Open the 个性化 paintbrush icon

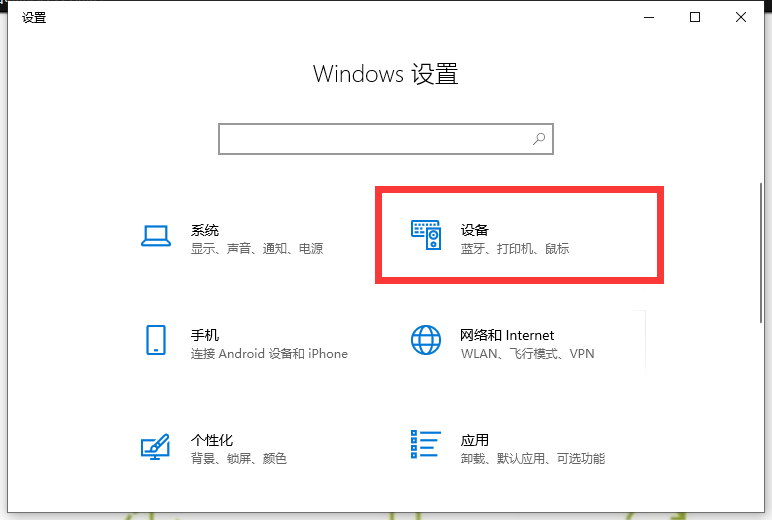click(156, 446)
